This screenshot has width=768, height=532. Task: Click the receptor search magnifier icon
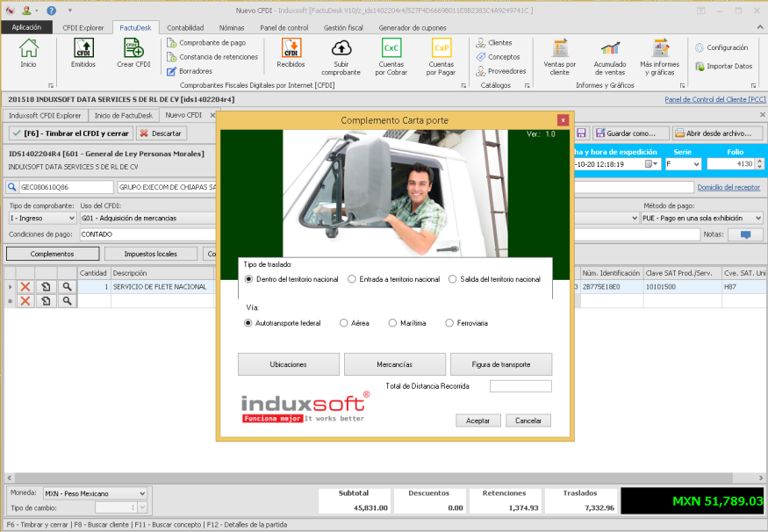[x=11, y=187]
